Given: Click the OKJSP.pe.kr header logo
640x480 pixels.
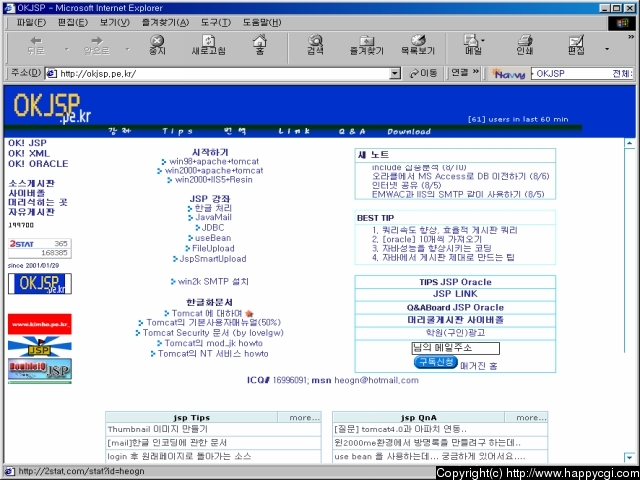Looking at the screenshot, I should pos(52,108).
